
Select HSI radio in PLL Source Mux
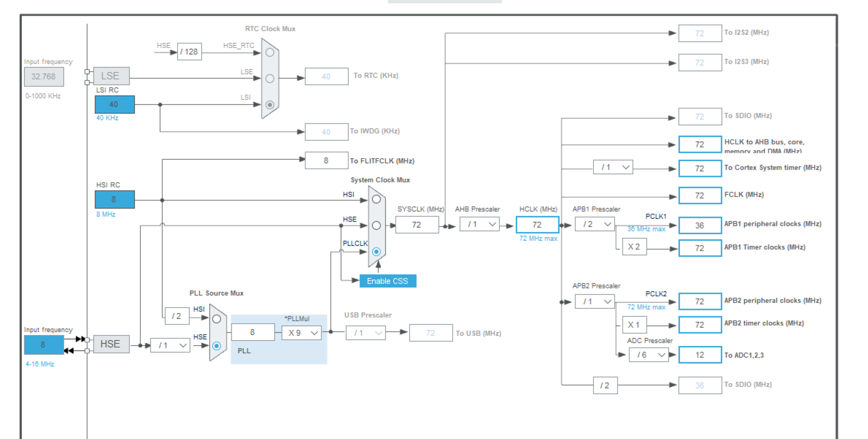(216, 319)
